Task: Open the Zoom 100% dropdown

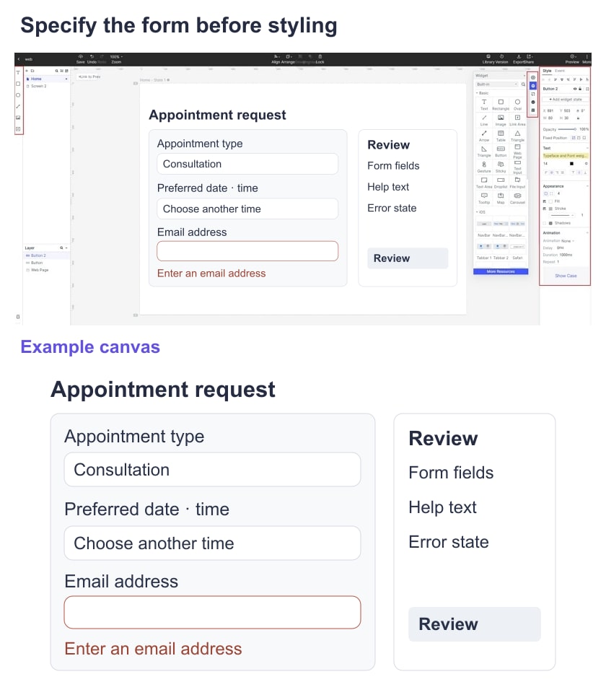Action: (116, 59)
